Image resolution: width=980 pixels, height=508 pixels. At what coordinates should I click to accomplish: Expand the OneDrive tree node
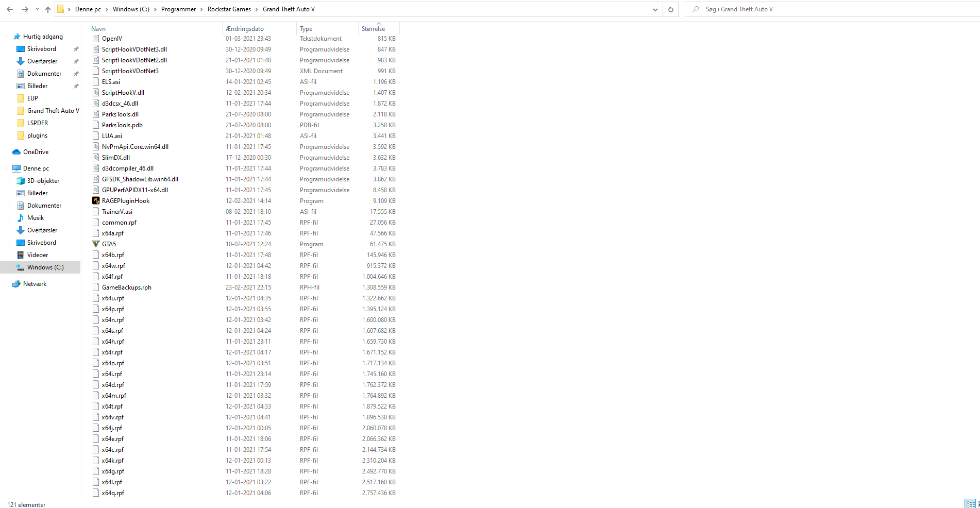[6, 152]
